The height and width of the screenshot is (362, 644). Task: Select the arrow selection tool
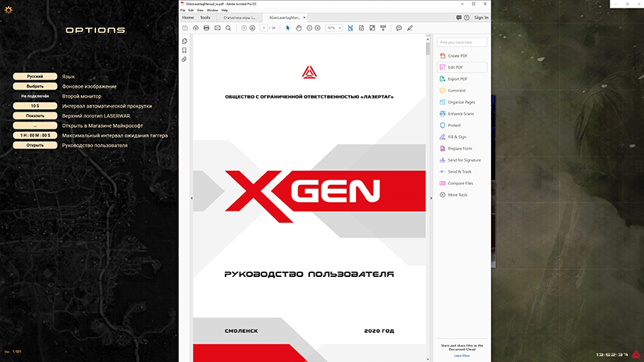[287, 28]
